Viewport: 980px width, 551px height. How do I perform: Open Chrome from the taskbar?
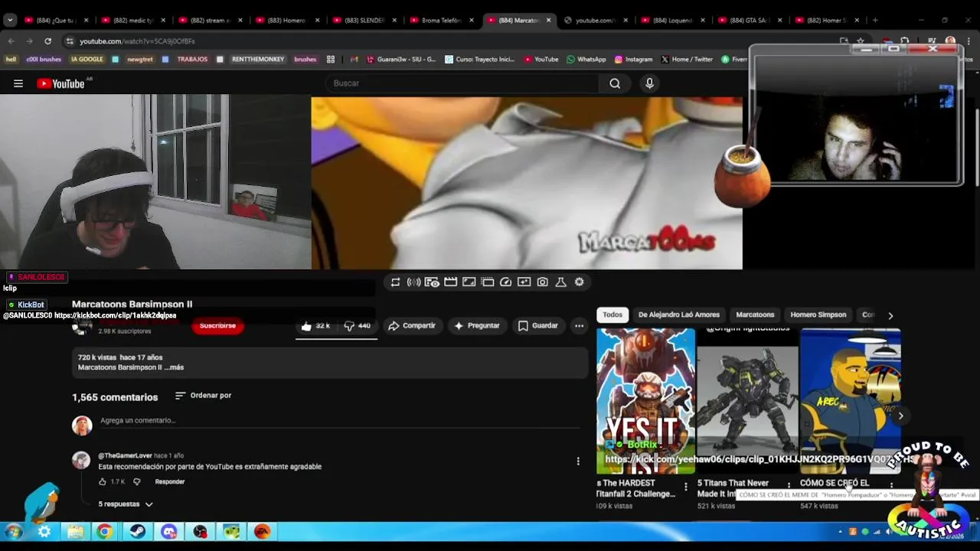coord(105,532)
